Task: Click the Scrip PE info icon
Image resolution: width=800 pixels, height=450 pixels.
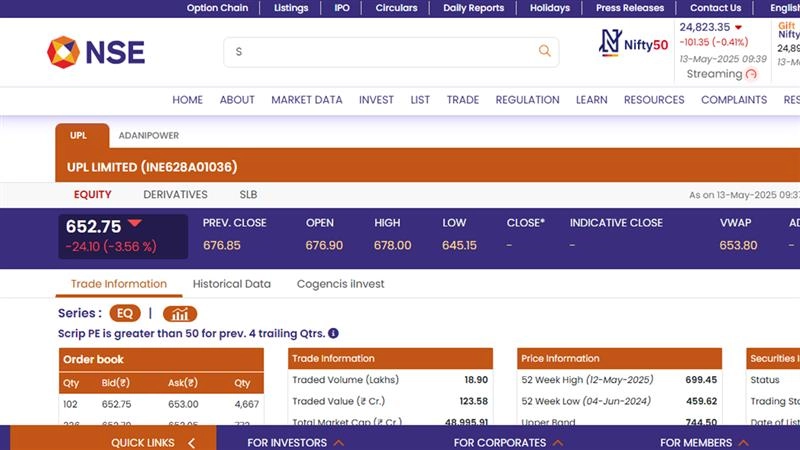Action: point(333,333)
